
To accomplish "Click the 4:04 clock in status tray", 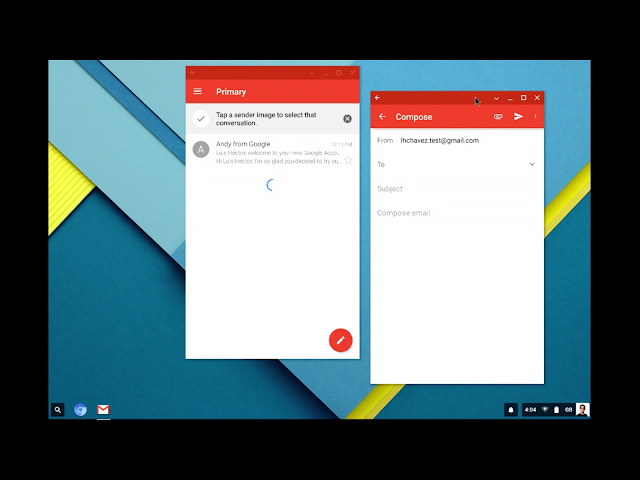I will click(530, 410).
